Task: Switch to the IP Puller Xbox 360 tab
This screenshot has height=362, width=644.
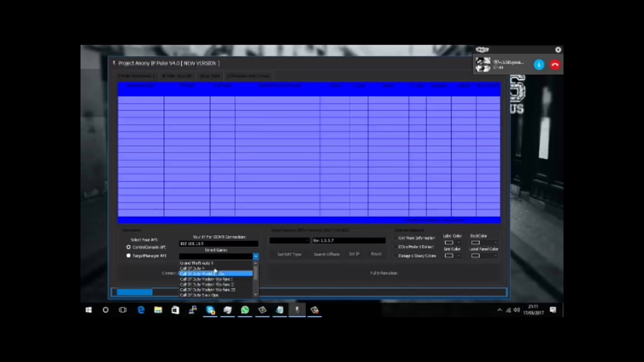Action: pos(177,76)
